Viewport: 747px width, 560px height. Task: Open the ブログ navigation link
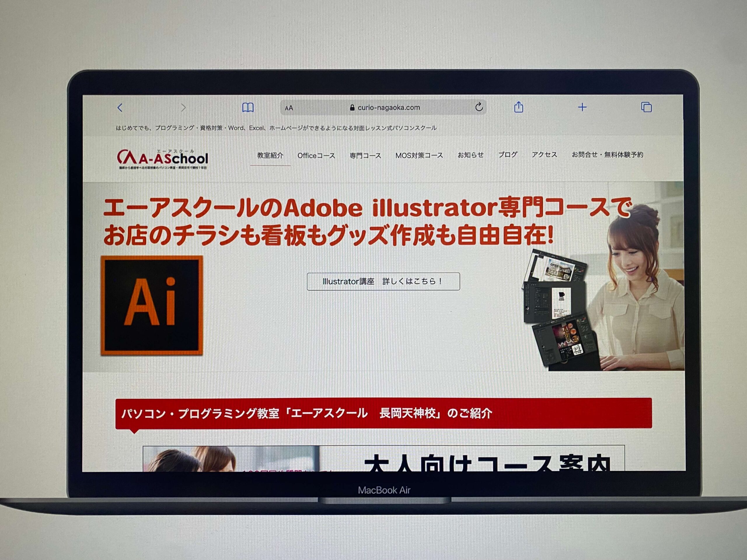coord(507,155)
